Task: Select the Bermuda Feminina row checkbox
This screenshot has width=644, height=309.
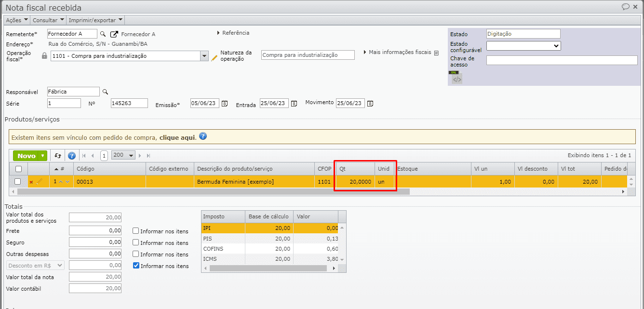Action: (x=18, y=182)
